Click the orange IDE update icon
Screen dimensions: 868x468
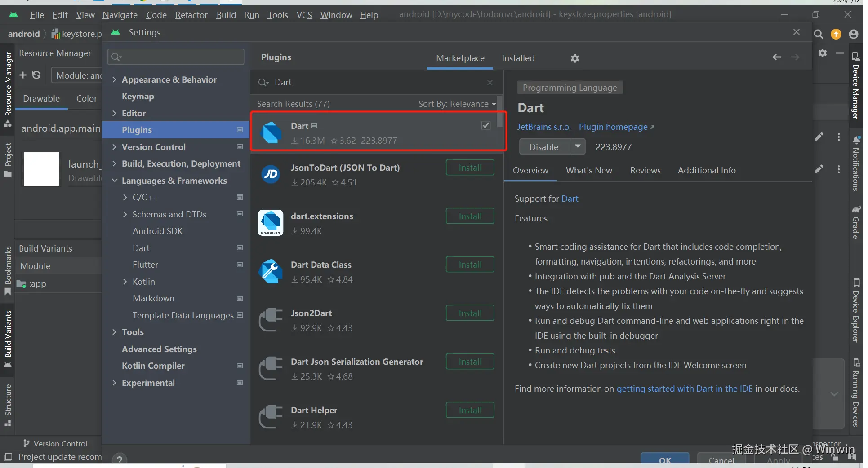coord(836,34)
